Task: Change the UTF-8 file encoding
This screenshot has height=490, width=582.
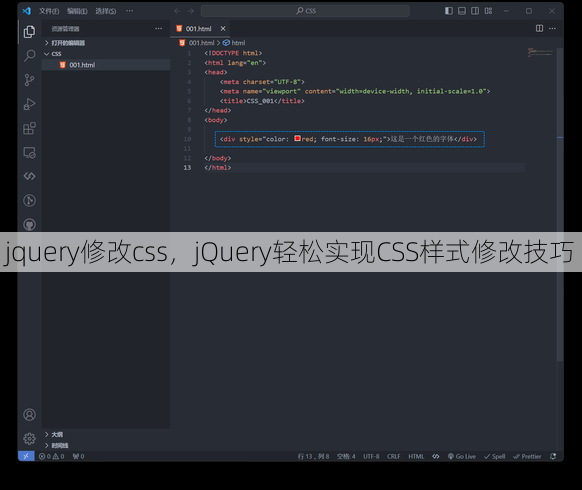Action: 371,456
